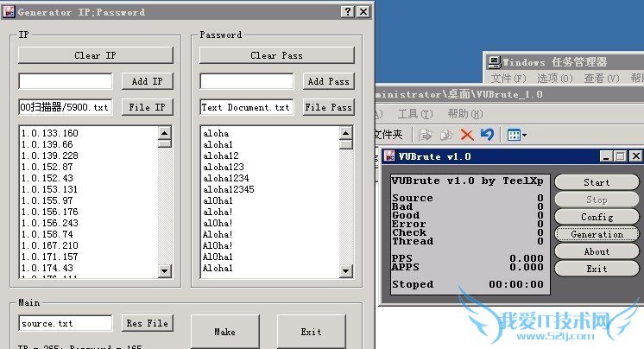
Task: Click the Move To Explorer toolbar icon
Action: [425, 135]
